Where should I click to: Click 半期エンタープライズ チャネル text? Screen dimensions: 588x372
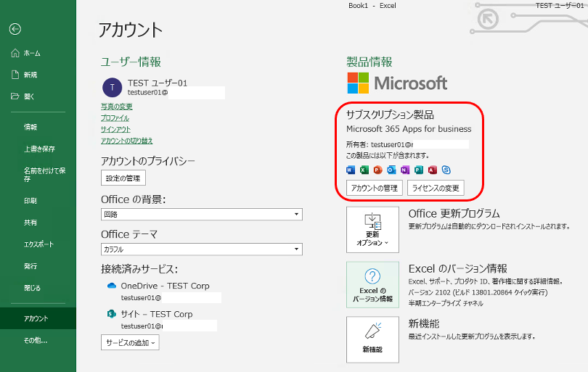tap(446, 303)
